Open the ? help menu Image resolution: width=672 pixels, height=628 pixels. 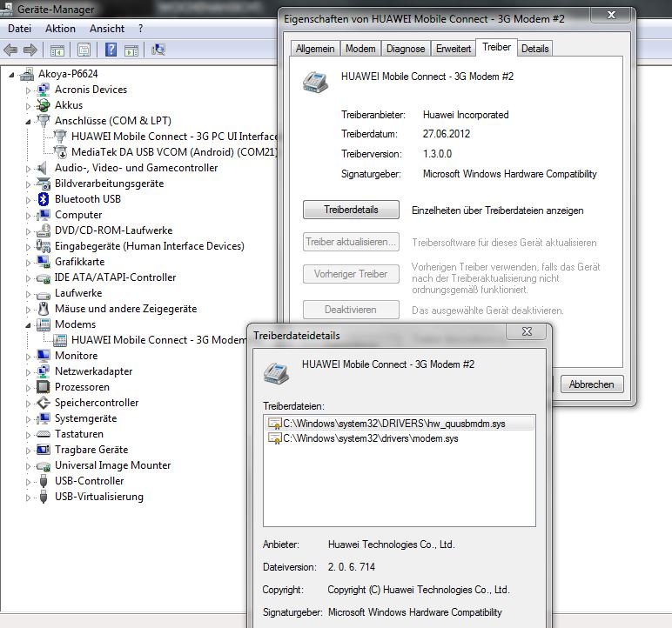pos(140,29)
